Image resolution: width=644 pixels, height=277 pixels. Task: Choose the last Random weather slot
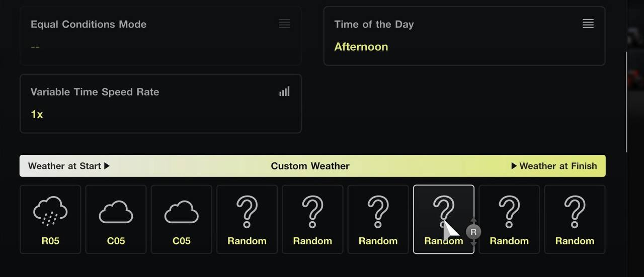click(575, 219)
